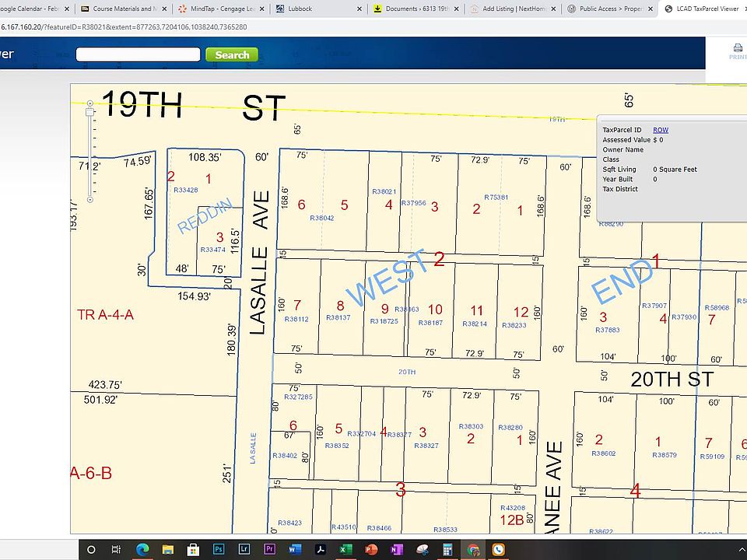
Task: Open Windows Cortana search circle
Action: point(91,550)
